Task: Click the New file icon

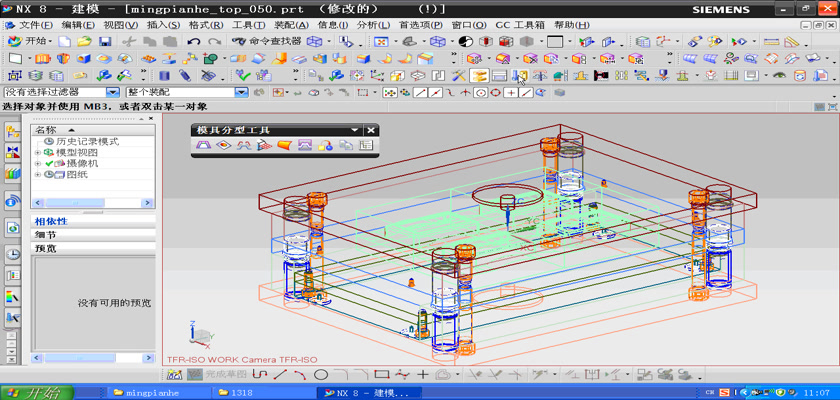Action: point(65,41)
